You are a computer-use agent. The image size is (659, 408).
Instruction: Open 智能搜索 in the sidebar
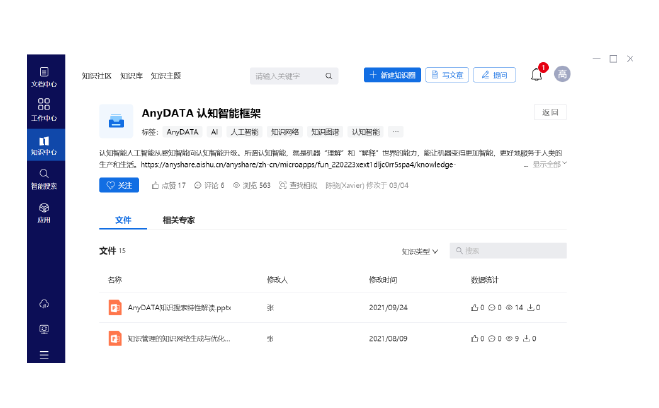point(44,179)
